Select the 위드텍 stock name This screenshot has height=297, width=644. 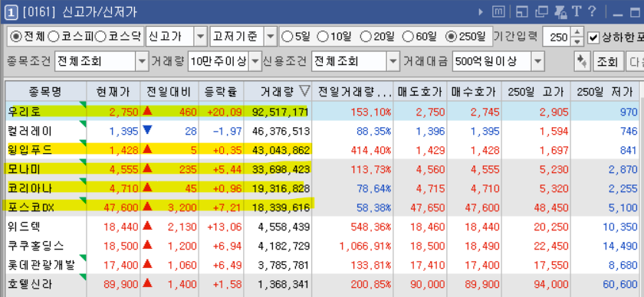[x=25, y=227]
